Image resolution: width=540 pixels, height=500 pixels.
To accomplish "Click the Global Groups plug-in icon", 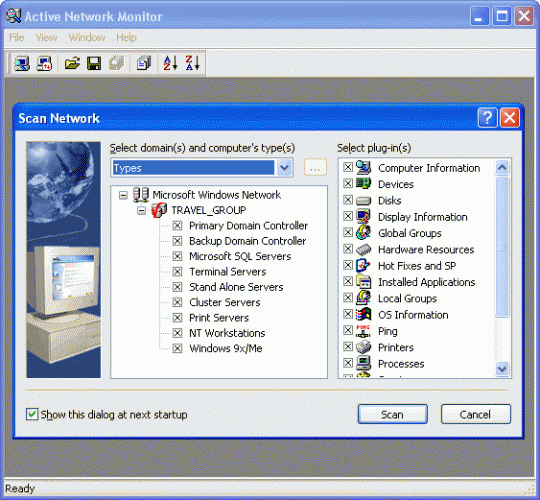I will click(x=363, y=233).
